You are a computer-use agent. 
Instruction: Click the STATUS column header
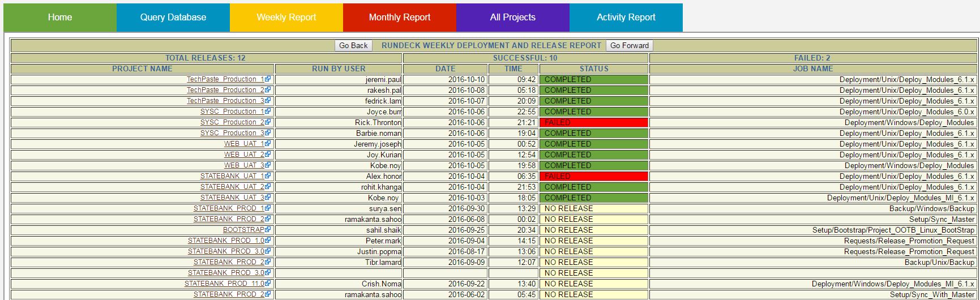[x=594, y=68]
